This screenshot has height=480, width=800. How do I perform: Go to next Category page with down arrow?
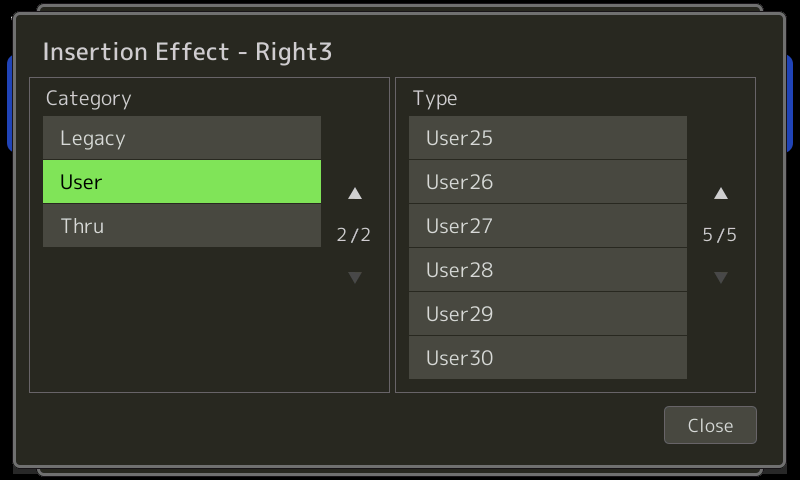355,277
